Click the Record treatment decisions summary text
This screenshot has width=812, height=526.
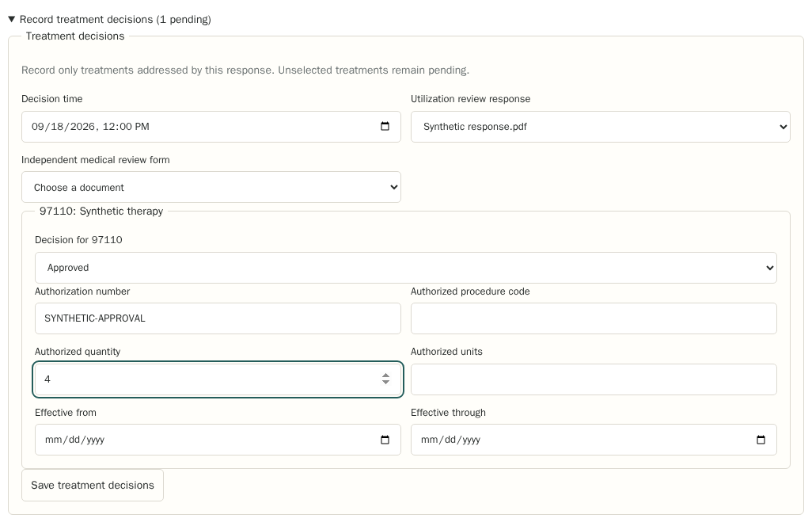pos(115,19)
